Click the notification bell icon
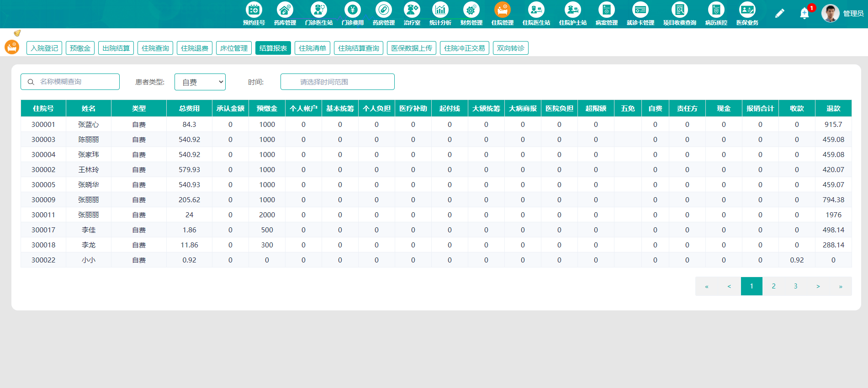The image size is (868, 388). (x=804, y=13)
